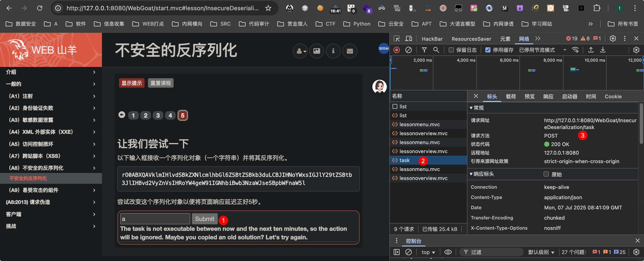The image size is (644, 261).
Task: Click the headers pane vertical scrollbar
Action: click(641, 124)
